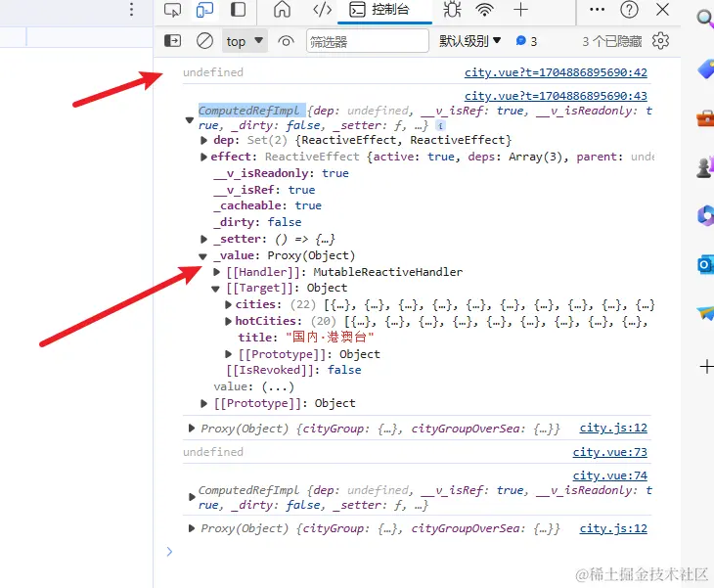Open last city.js:12 source link
The image size is (714, 588).
coord(613,528)
